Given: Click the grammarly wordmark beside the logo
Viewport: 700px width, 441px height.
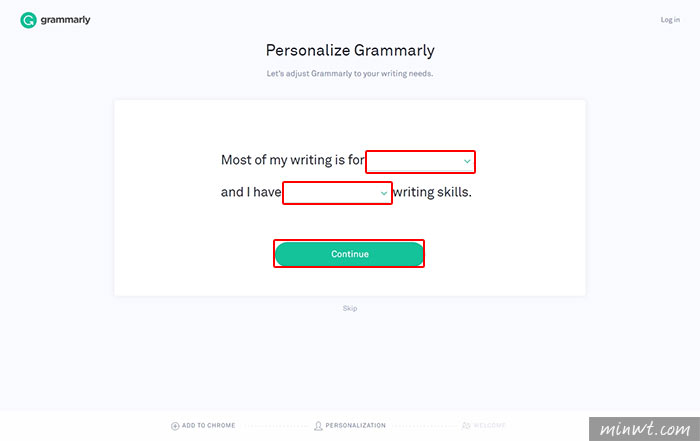Looking at the screenshot, I should 65,20.
